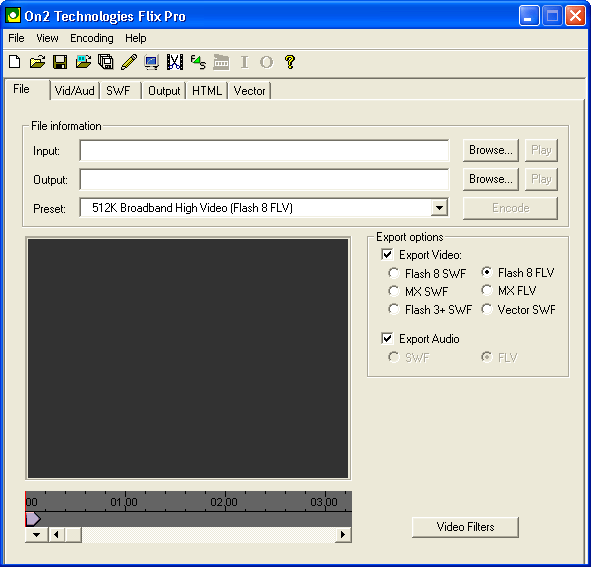The width and height of the screenshot is (591, 567).
Task: Open the File menu
Action: pyautogui.click(x=16, y=38)
